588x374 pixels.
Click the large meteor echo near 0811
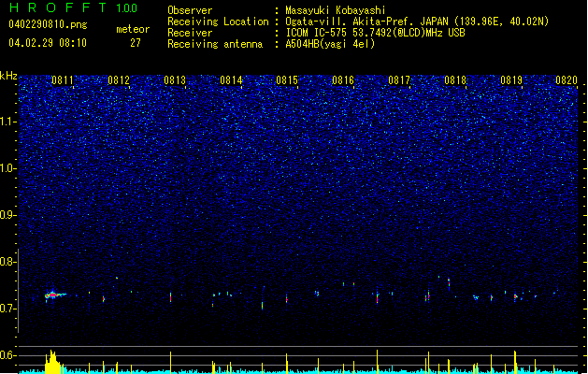(x=55, y=295)
